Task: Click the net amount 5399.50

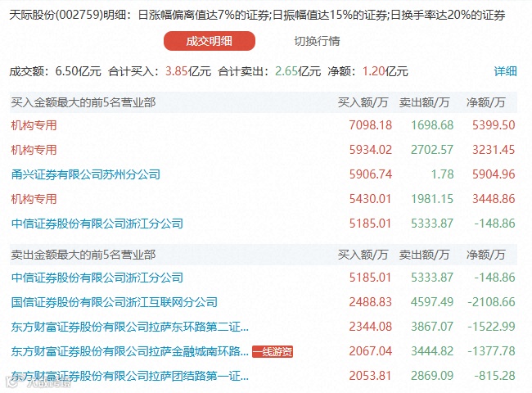Action: [494, 125]
